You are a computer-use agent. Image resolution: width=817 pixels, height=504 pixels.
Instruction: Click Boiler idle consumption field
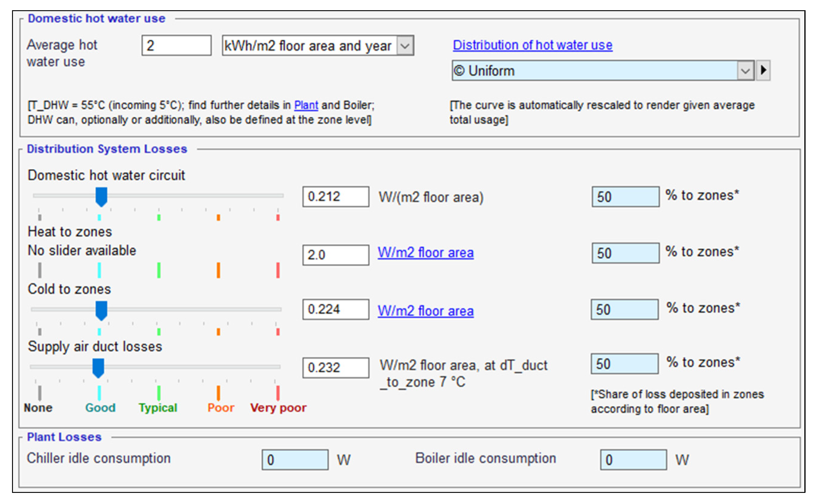click(x=633, y=460)
